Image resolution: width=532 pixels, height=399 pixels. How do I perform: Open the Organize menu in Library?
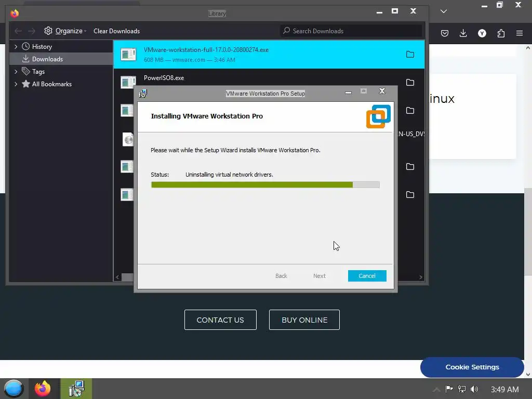coord(65,31)
